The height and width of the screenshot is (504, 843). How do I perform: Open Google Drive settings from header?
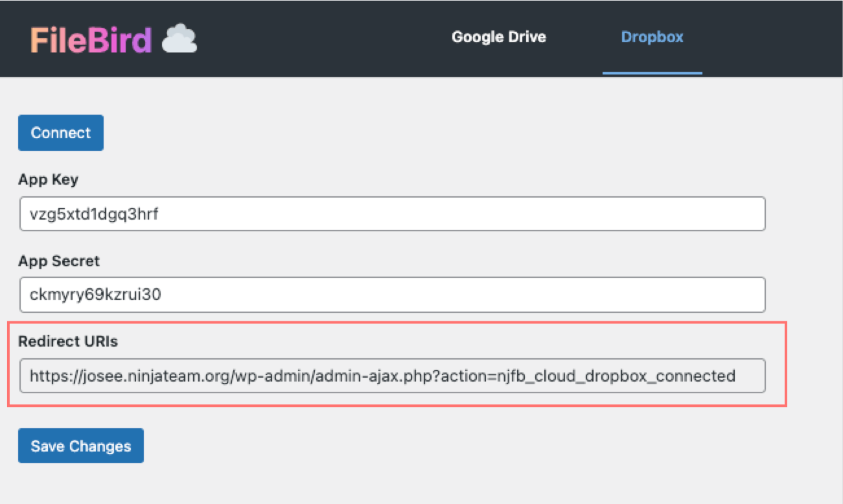[498, 37]
